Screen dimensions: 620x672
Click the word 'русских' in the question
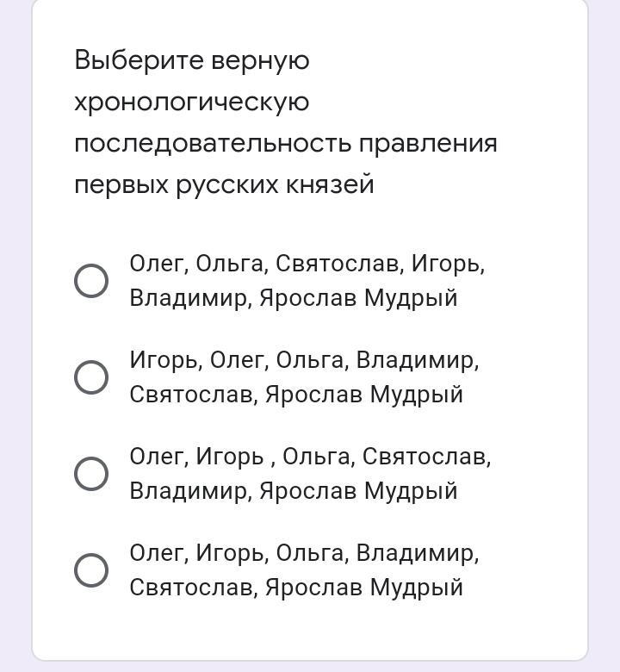click(x=227, y=184)
